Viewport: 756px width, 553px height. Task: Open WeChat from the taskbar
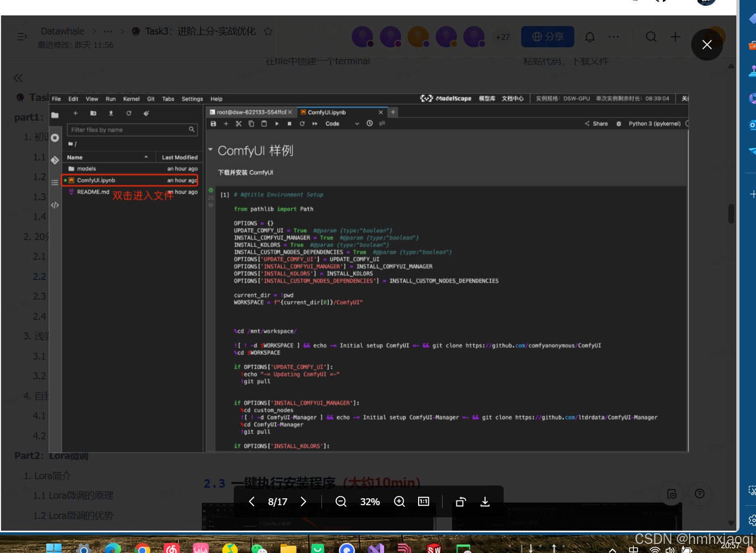click(259, 548)
